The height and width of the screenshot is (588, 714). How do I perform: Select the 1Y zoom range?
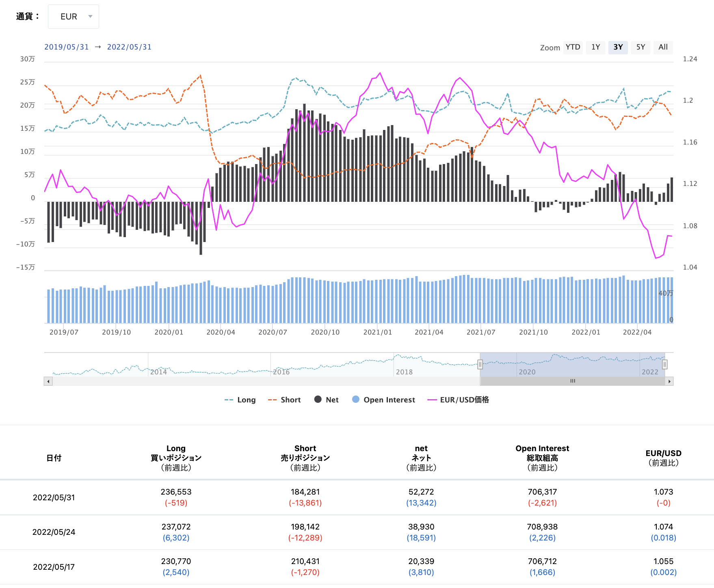coord(595,47)
